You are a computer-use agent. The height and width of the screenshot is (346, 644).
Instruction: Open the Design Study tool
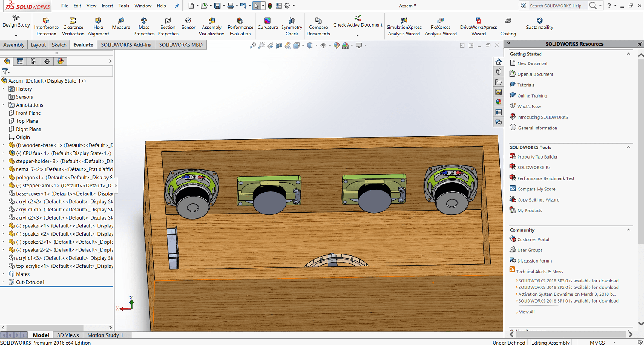[16, 21]
